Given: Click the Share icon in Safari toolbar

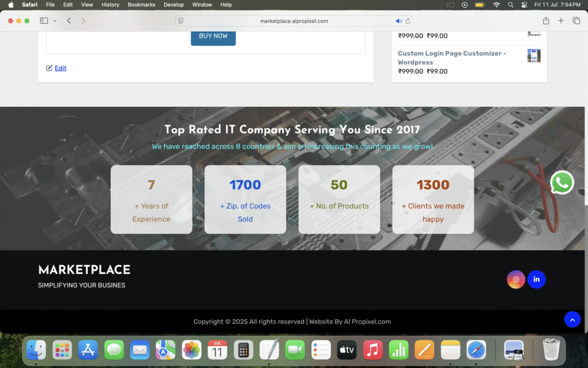Looking at the screenshot, I should pos(546,20).
